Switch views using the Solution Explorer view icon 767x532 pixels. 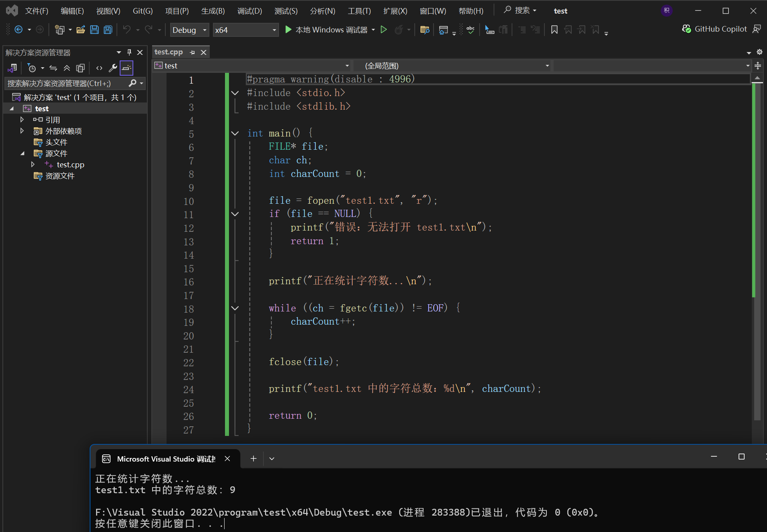12,68
